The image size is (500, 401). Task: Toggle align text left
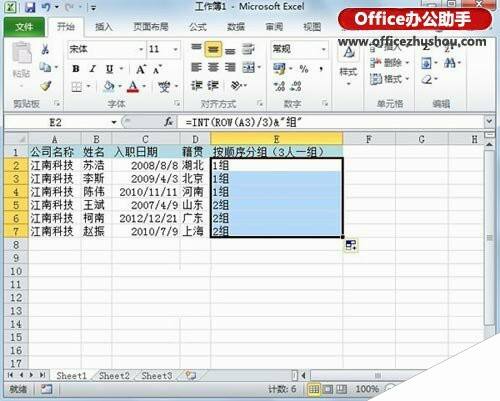197,68
